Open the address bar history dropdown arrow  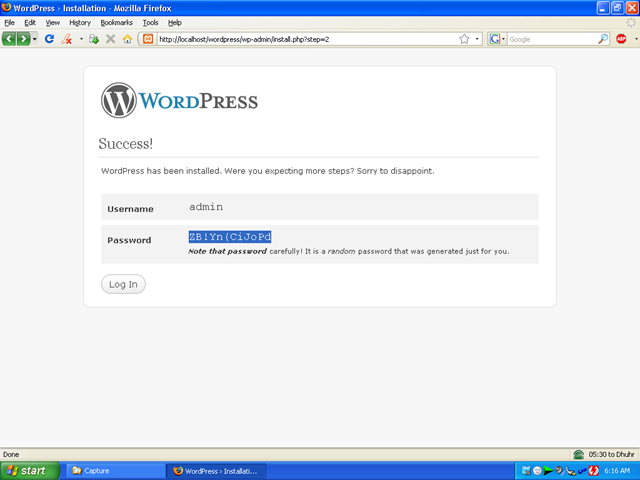477,39
